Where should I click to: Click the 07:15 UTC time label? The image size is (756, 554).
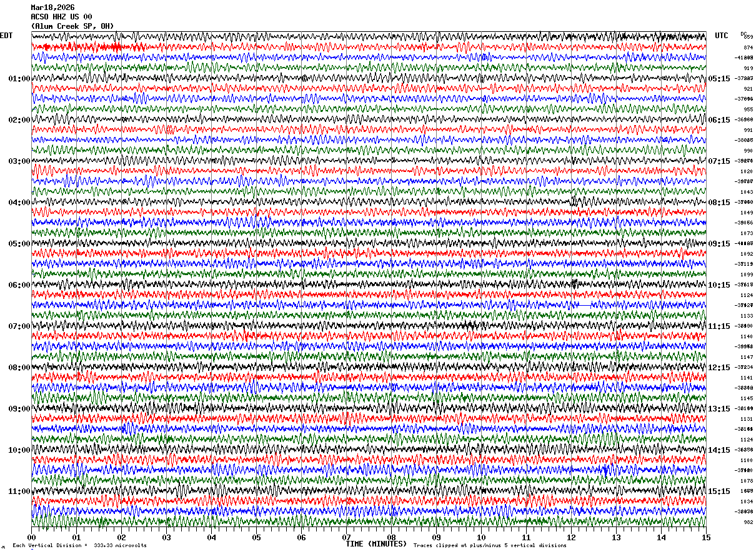pyautogui.click(x=719, y=161)
